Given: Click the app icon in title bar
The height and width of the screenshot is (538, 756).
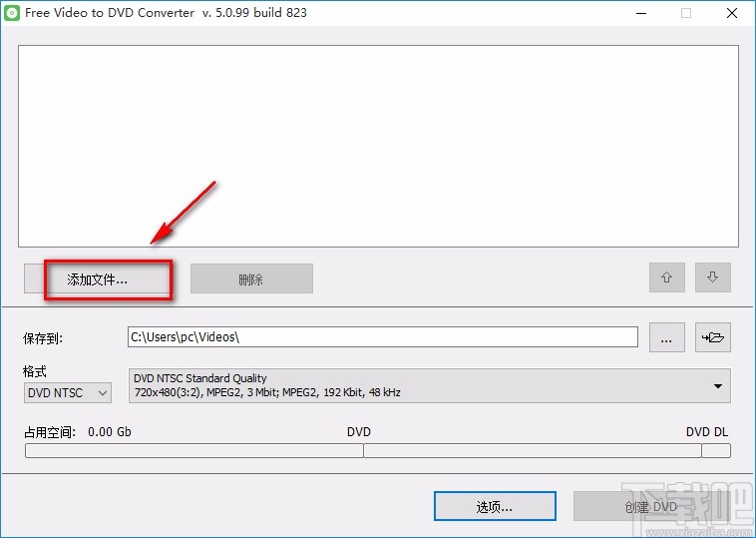Looking at the screenshot, I should coord(12,13).
